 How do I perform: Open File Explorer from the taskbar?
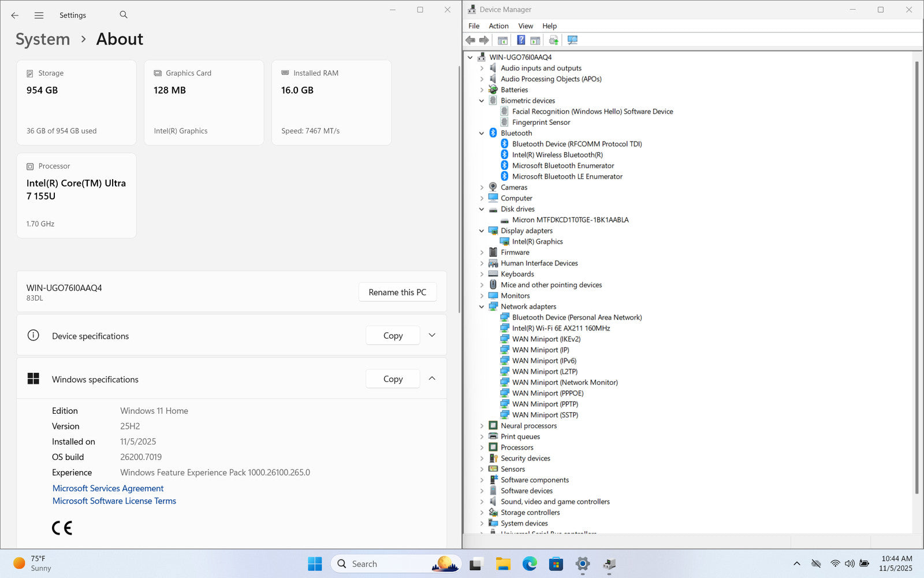503,564
